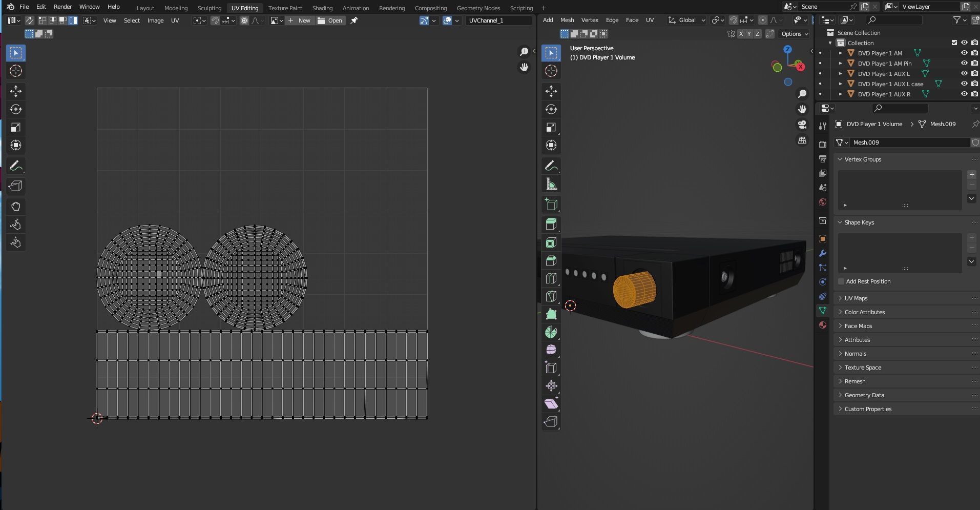
Task: Open the Render menu in the top bar
Action: click(63, 7)
